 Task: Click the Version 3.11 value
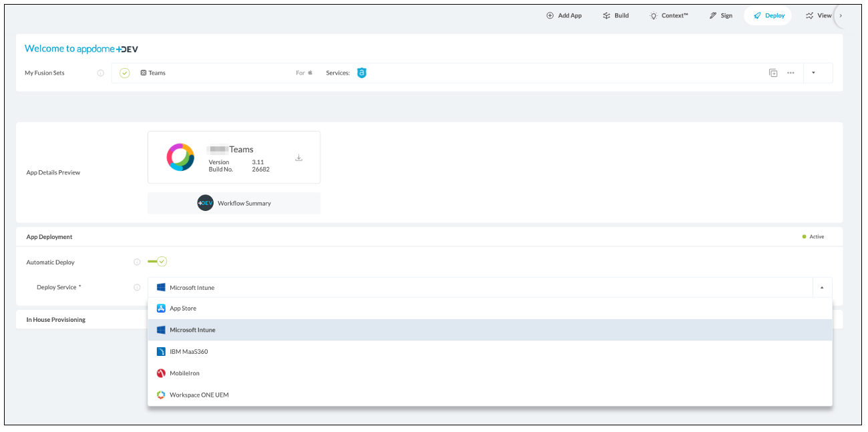click(258, 162)
